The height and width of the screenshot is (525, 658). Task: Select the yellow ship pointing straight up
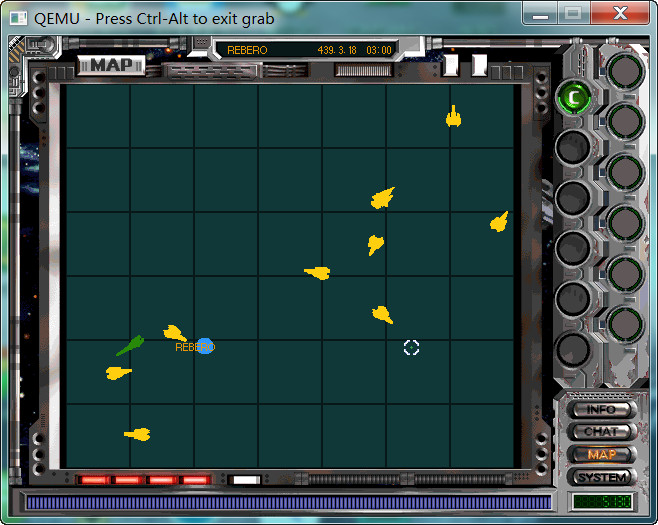(453, 116)
